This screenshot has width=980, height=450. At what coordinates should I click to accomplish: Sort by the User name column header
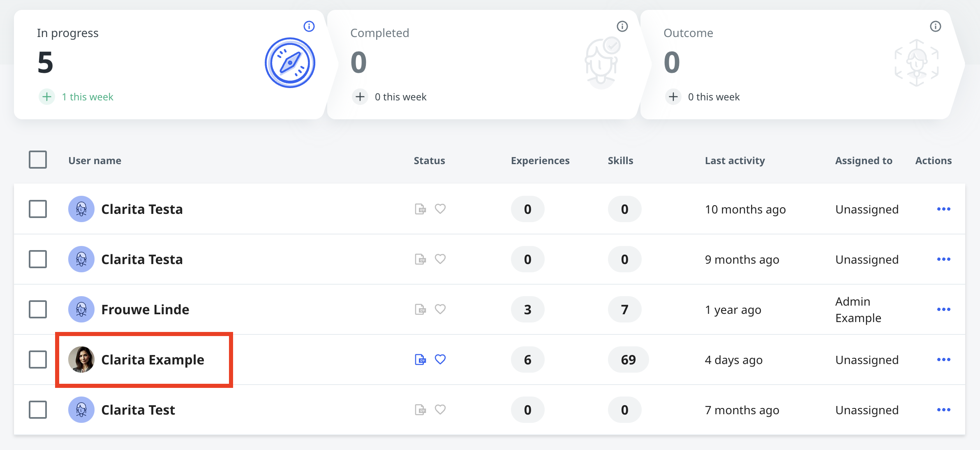pos(95,160)
